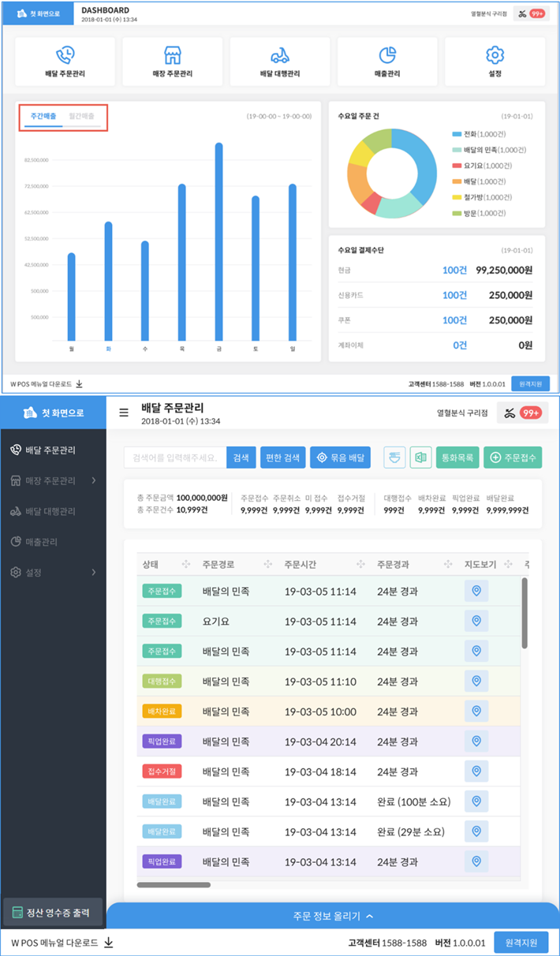
Task: Click the green 방문 legend swatch
Action: click(x=457, y=213)
